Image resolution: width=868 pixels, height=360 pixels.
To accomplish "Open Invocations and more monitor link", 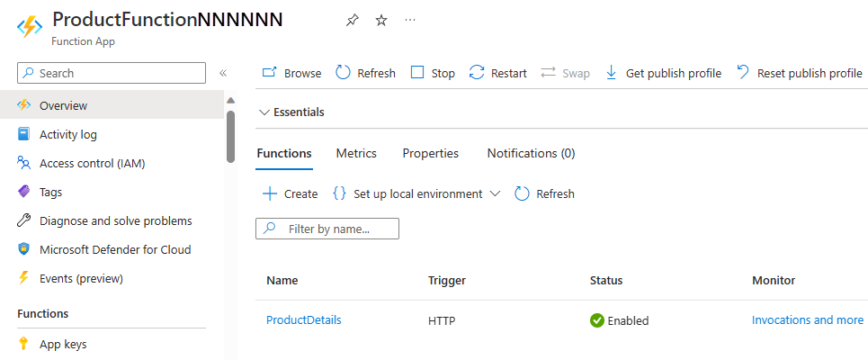I will pos(807,319).
